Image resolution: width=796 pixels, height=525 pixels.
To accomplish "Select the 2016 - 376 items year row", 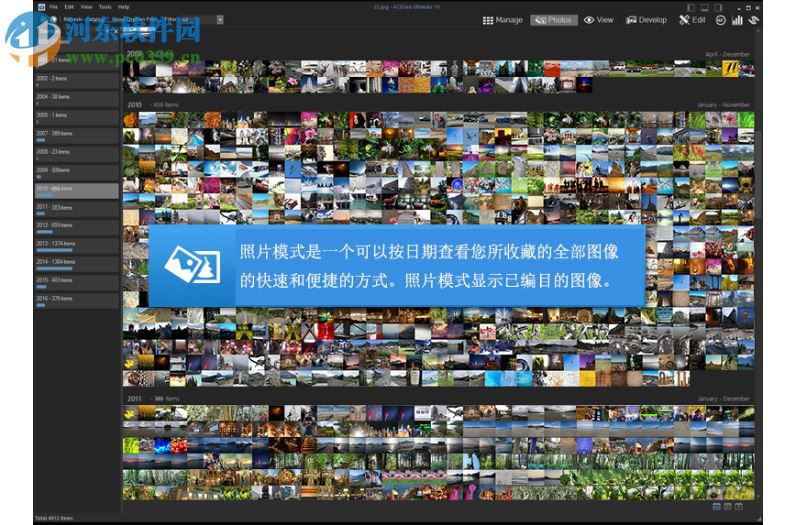I will click(x=77, y=301).
